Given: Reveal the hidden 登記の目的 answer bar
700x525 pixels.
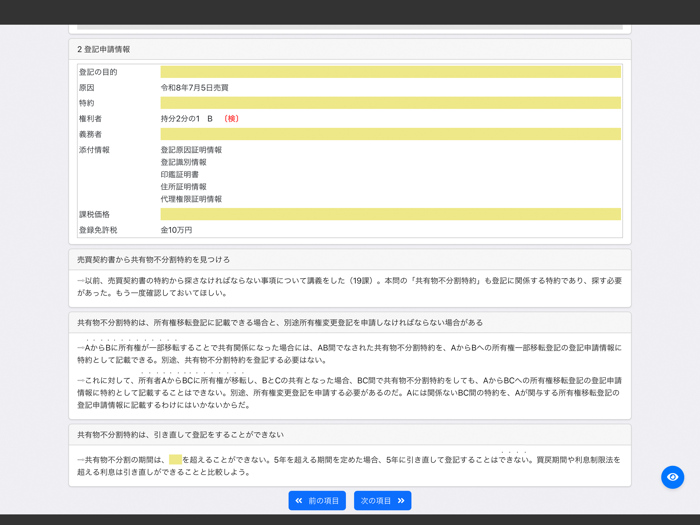Looking at the screenshot, I should (x=391, y=72).
